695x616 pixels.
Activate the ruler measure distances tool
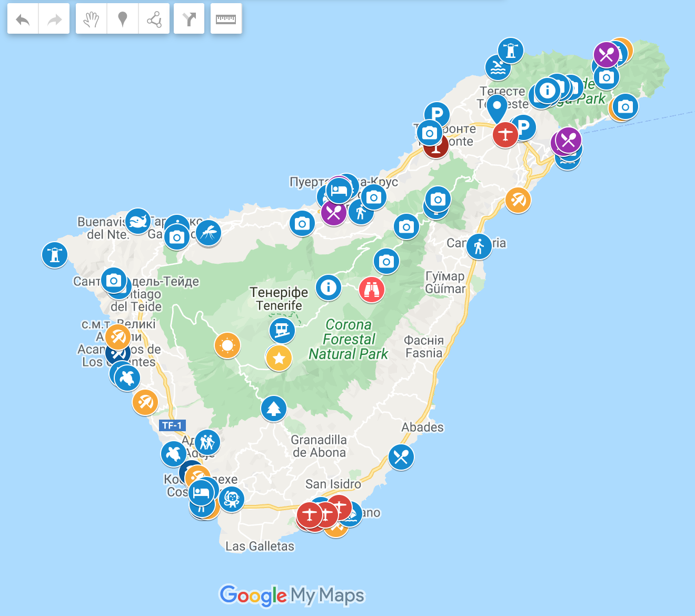(x=226, y=19)
